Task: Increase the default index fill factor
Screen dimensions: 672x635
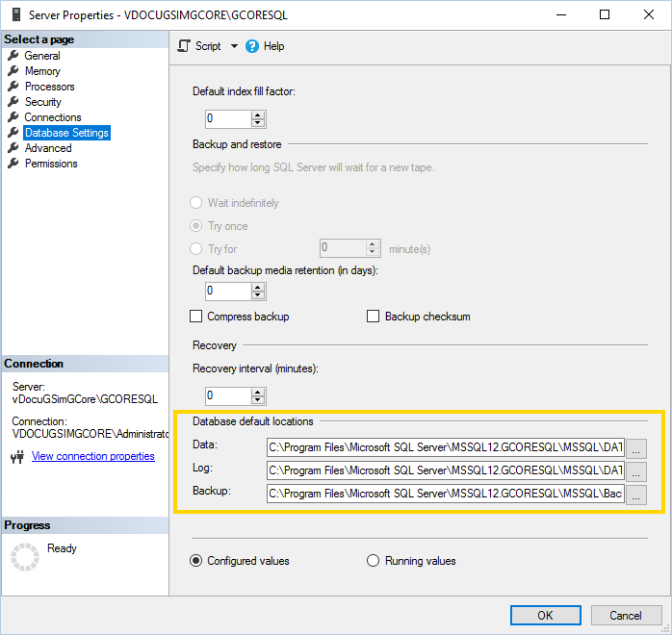Action: pos(258,115)
